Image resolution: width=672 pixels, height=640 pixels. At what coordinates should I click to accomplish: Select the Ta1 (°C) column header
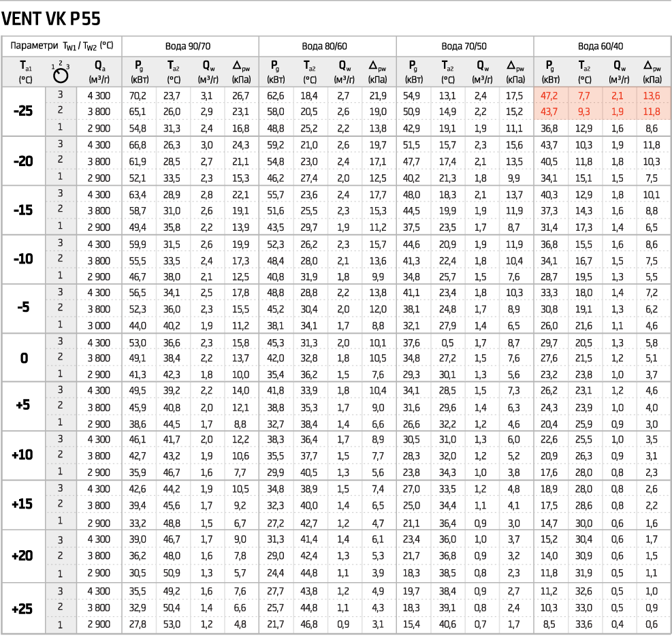(x=25, y=71)
